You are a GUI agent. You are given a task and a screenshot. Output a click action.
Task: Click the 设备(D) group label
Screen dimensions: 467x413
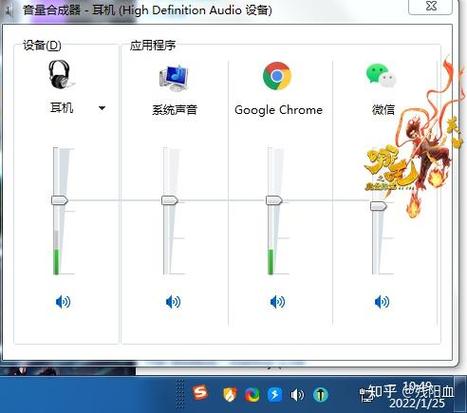42,45
